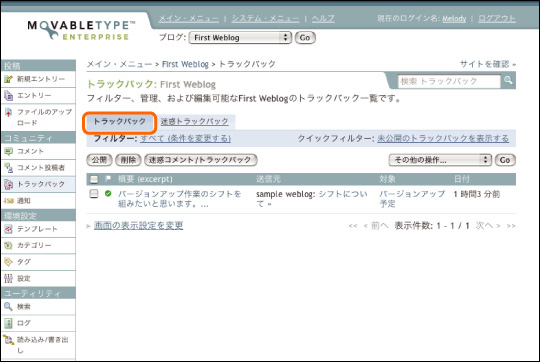This screenshot has height=362, width=540.
Task: Click the タグ tag icon
Action: point(8,262)
